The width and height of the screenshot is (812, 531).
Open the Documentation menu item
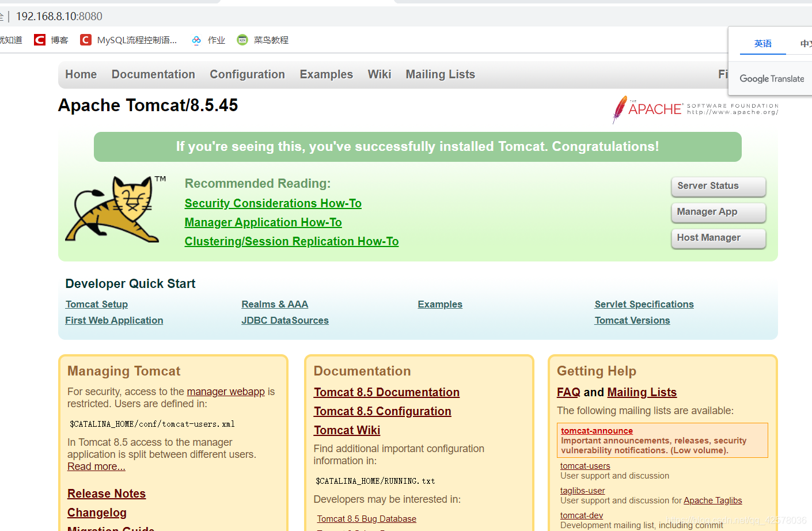pyautogui.click(x=153, y=74)
